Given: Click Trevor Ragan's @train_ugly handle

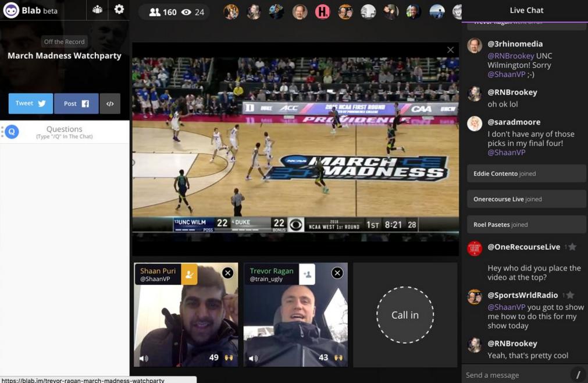Looking at the screenshot, I should tap(266, 279).
